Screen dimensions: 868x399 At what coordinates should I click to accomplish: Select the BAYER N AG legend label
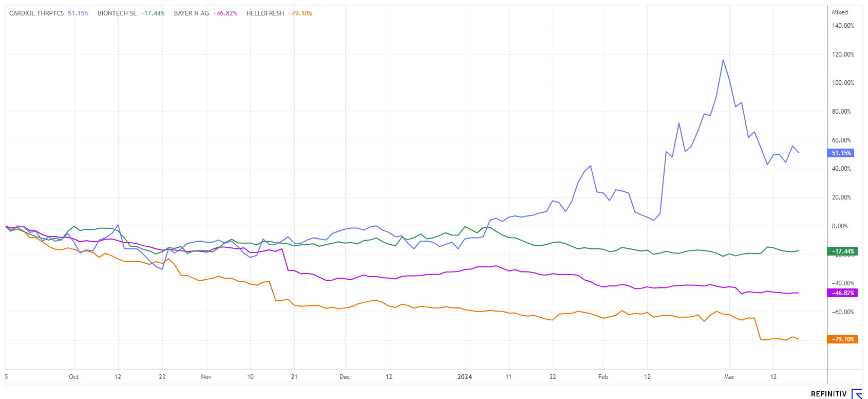click(x=191, y=13)
